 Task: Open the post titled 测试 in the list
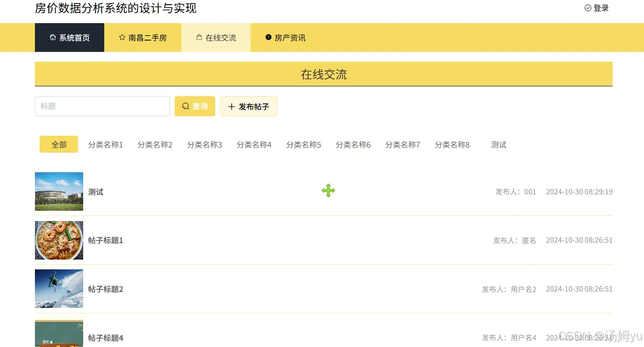96,192
